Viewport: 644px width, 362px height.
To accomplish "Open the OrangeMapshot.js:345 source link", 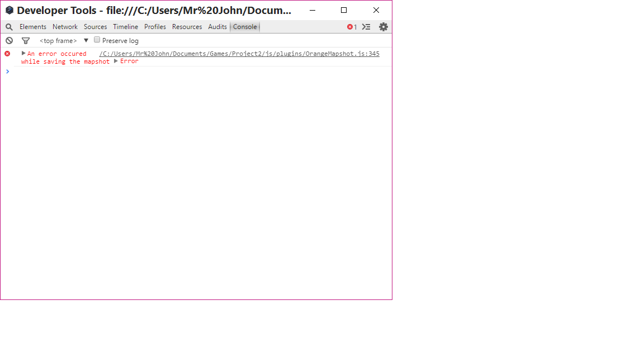I will click(x=239, y=54).
